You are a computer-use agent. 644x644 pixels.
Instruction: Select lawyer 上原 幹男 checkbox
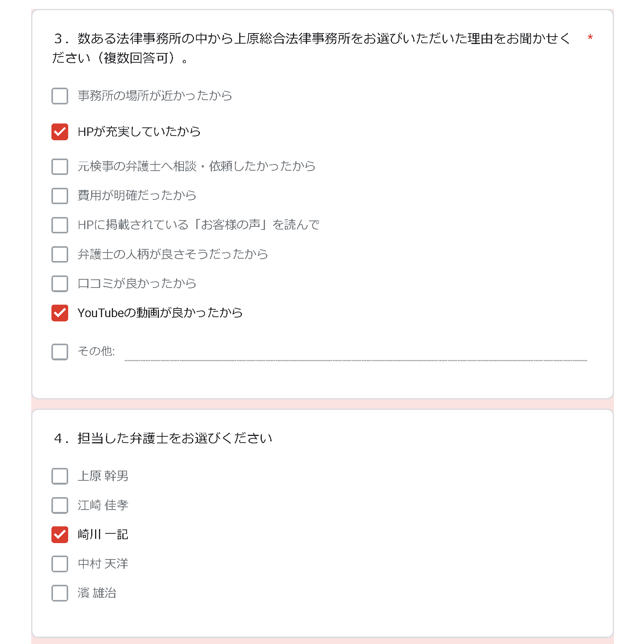[60, 476]
